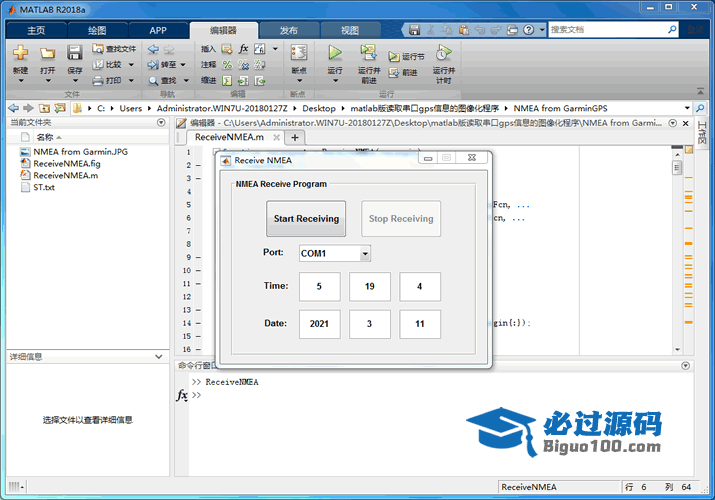Click the Run and Advance icon
This screenshot has height=500, width=715.
click(368, 52)
